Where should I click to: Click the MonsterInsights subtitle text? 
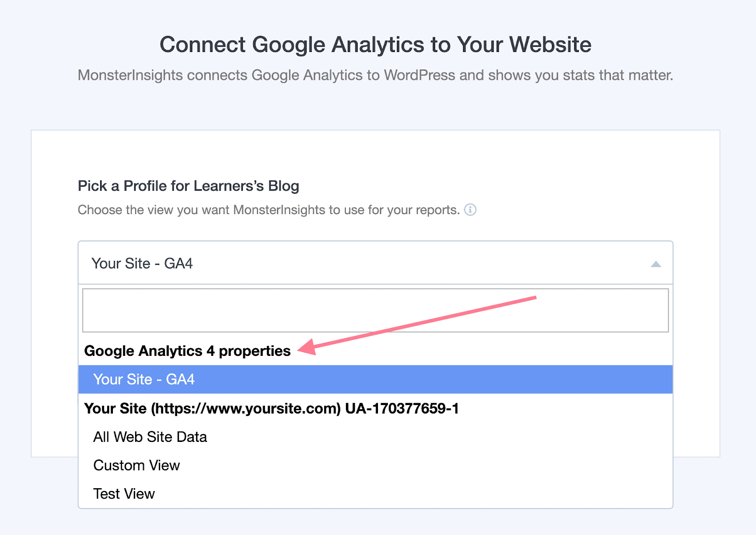[x=375, y=75]
